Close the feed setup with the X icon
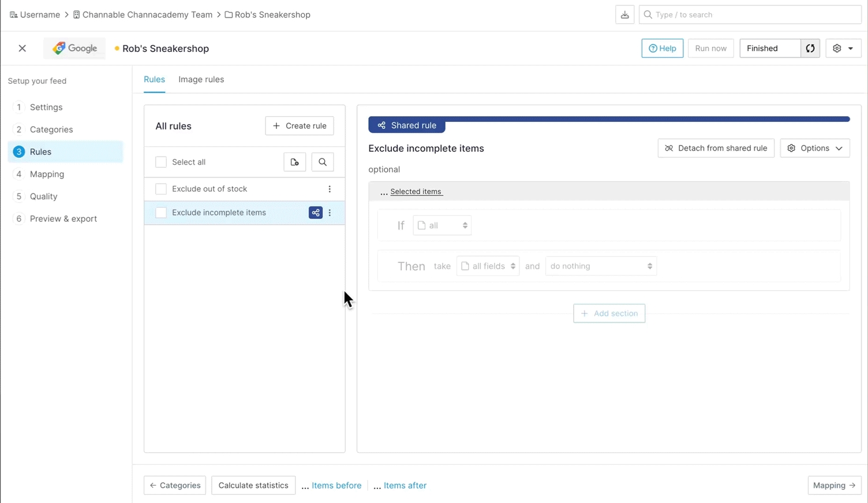Screen dimensions: 868x503 (23, 49)
